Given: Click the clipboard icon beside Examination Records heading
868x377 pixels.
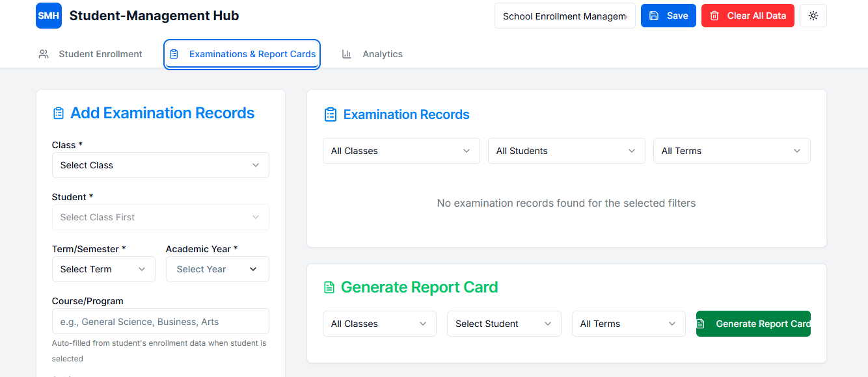Looking at the screenshot, I should click(x=330, y=114).
